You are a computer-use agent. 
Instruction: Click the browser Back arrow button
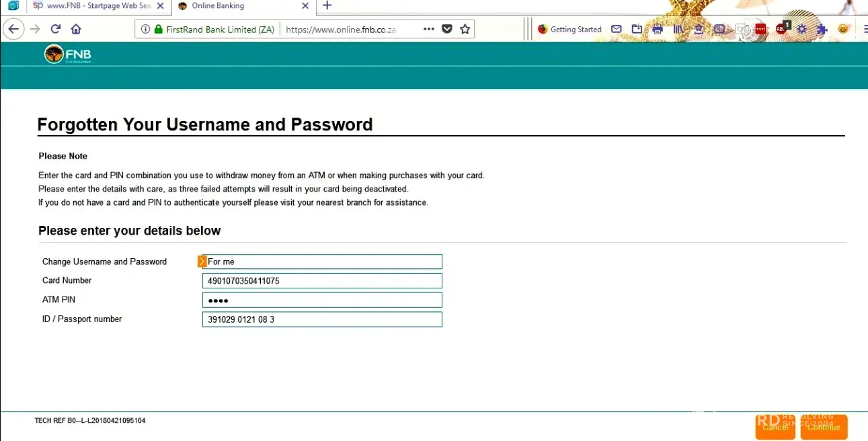coord(13,30)
